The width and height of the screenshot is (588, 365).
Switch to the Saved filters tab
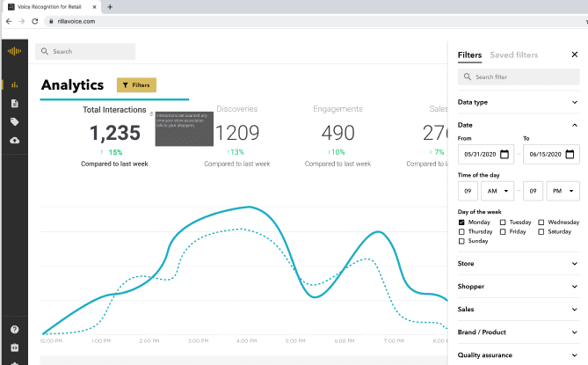(x=514, y=55)
